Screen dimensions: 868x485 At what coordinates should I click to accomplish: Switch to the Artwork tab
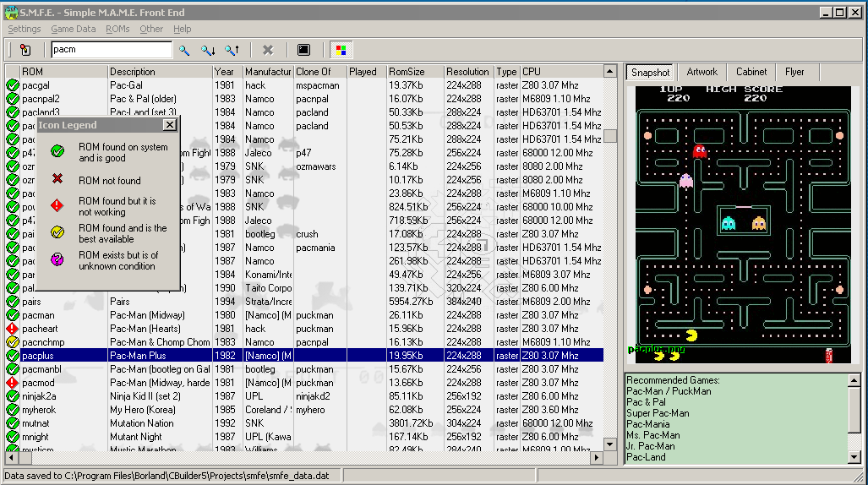(x=701, y=72)
